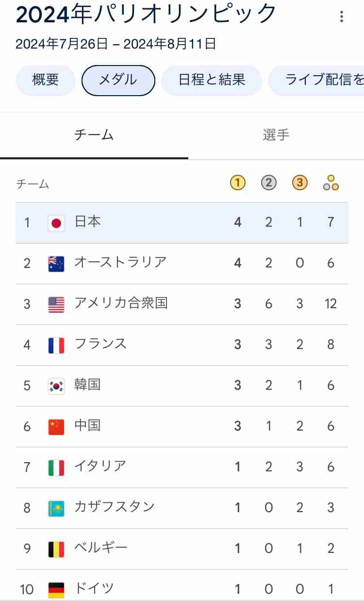Select the 日程と結果 chip
The image size is (364, 601).
(212, 80)
